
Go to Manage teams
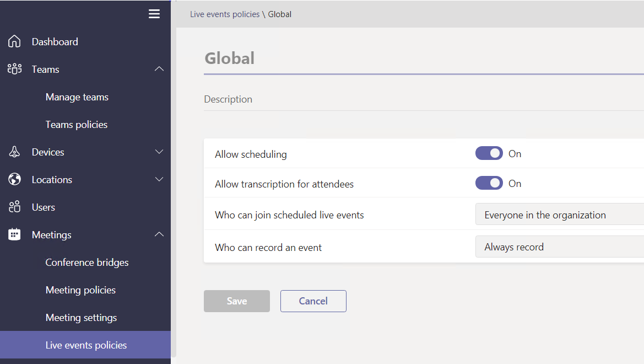pos(77,97)
